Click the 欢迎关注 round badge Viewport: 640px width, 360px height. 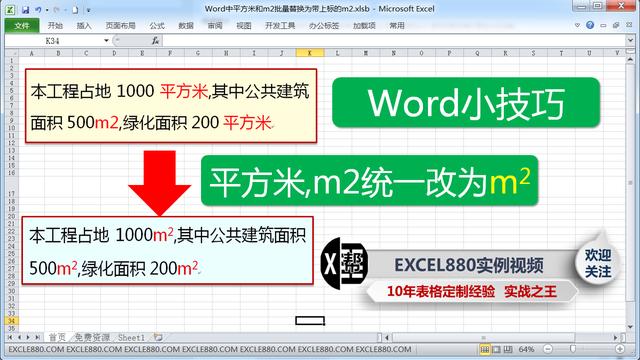(x=598, y=263)
